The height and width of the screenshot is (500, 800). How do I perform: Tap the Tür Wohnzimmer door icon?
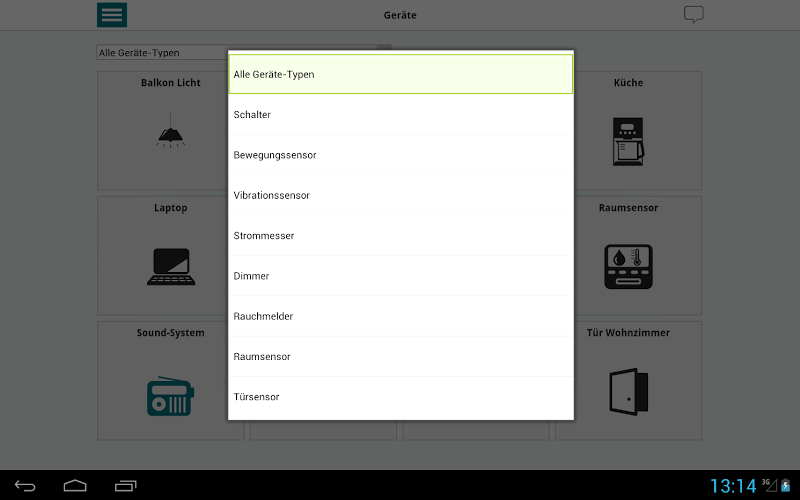pos(629,391)
